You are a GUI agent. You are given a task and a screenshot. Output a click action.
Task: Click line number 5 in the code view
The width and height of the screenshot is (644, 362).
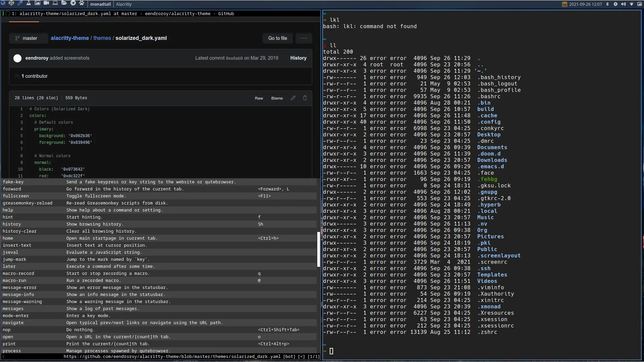[x=21, y=136]
